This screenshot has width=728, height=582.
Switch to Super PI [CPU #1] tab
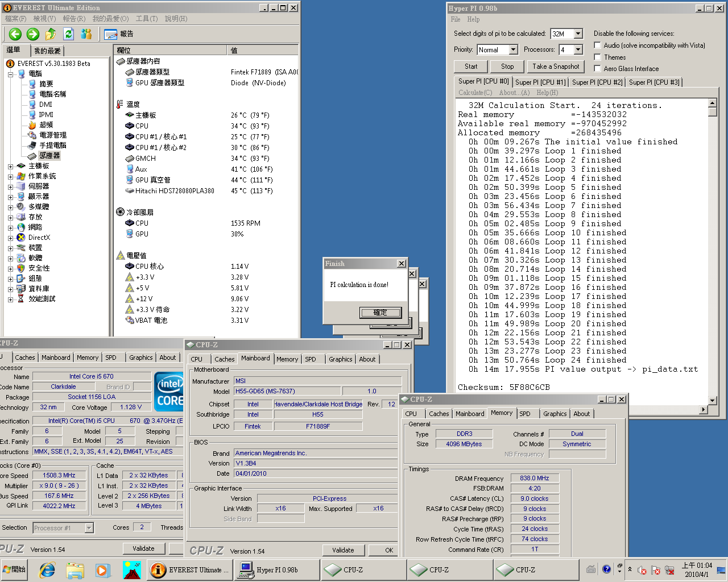point(540,82)
